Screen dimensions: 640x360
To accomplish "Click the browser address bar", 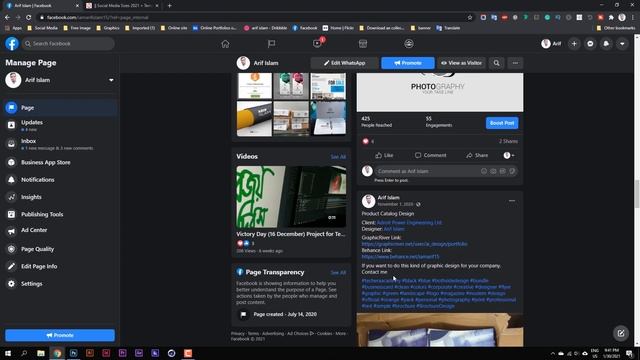I will 253,18.
